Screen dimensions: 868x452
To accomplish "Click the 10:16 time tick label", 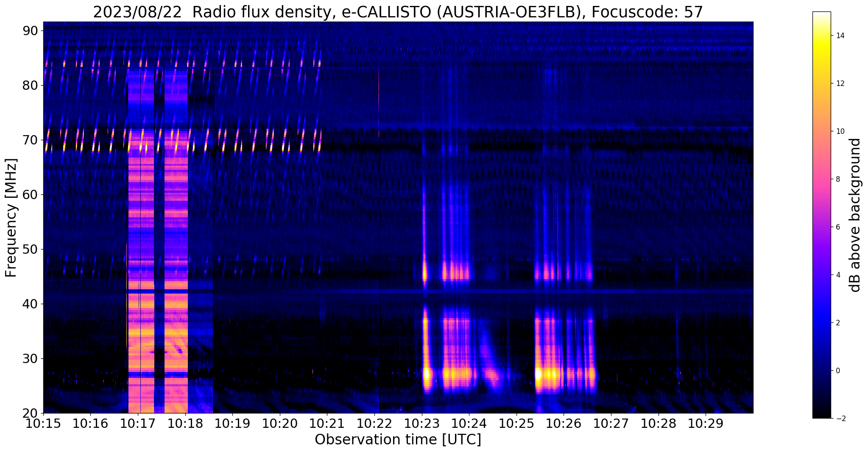I will point(91,424).
